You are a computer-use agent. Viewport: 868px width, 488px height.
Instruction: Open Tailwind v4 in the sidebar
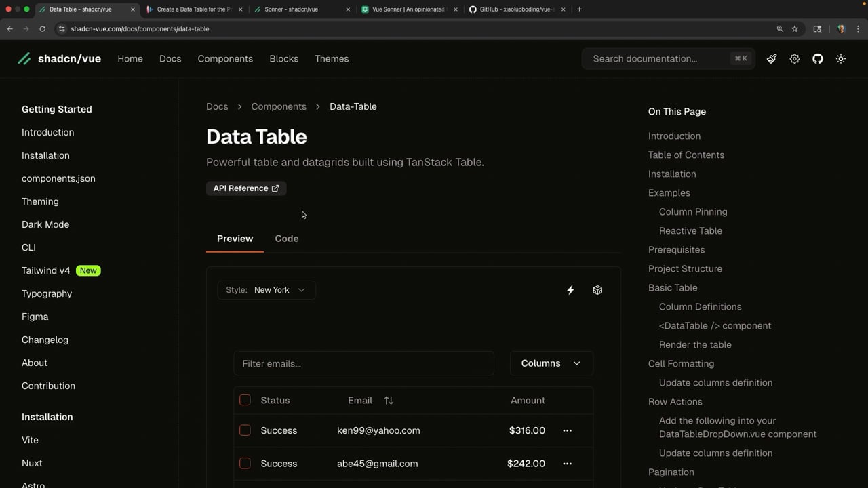click(46, 270)
